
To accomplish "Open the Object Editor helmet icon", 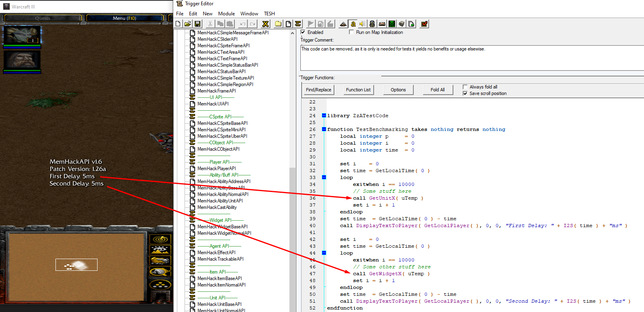I will click(372, 24).
